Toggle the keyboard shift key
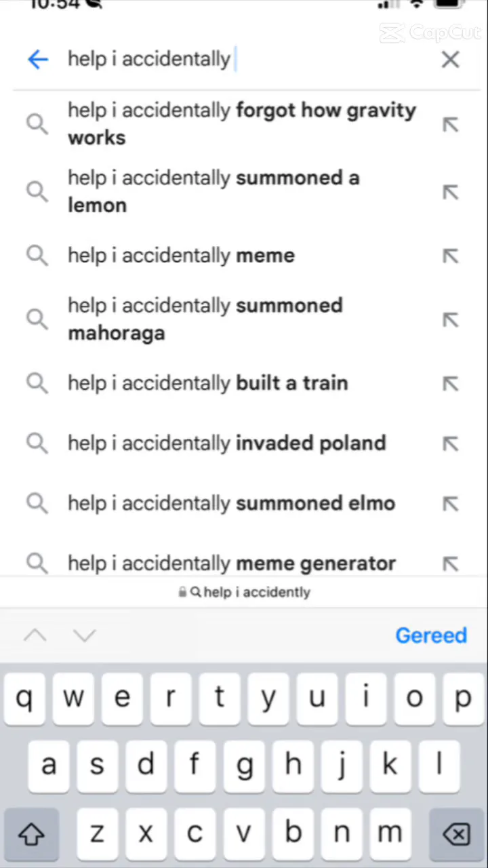 [32, 833]
